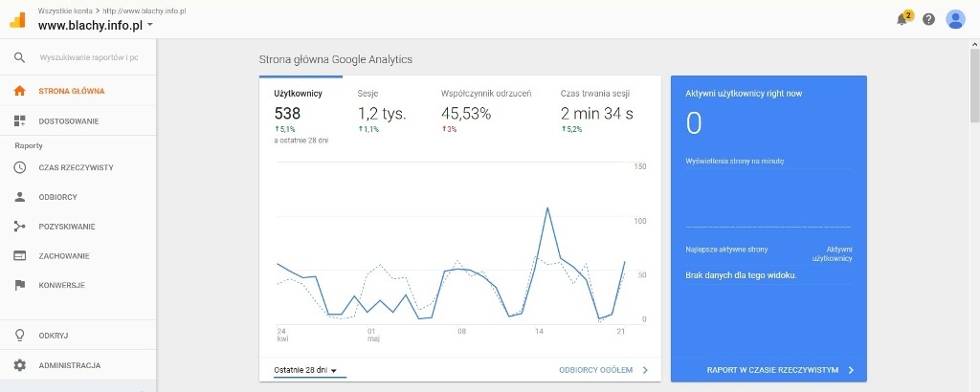Click the lightbulb icon for Odkryj

click(20, 336)
